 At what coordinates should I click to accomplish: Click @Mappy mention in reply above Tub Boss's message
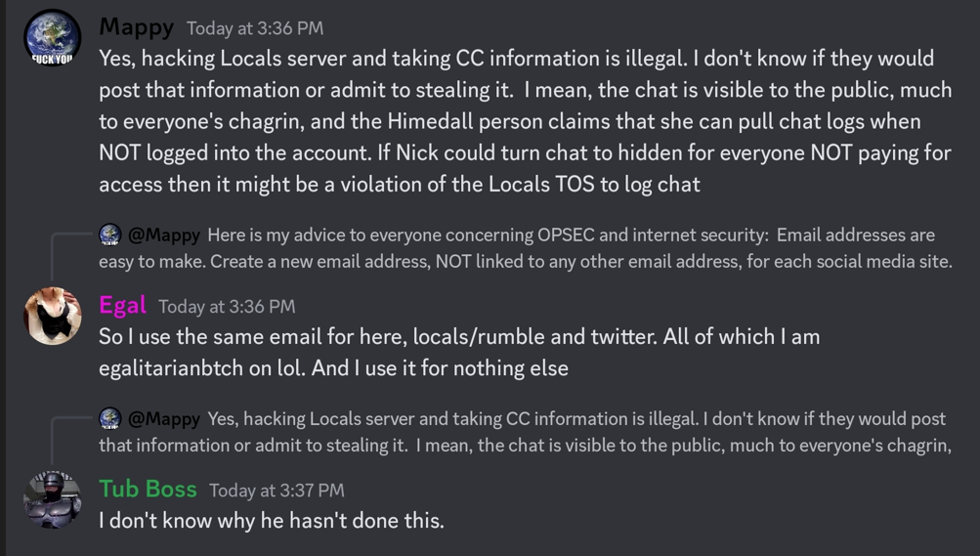164,419
